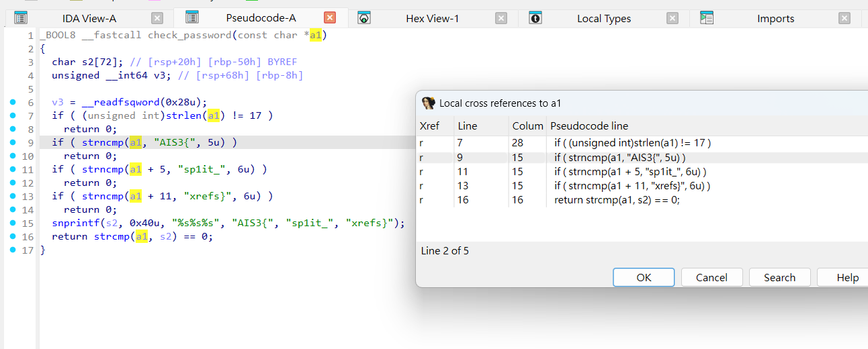Select the xref row for line 11

click(642, 171)
